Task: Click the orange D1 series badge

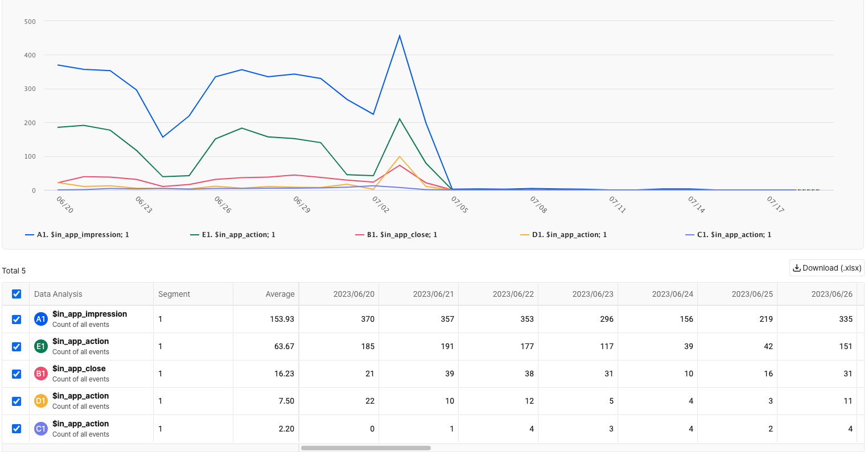Action: (x=40, y=401)
